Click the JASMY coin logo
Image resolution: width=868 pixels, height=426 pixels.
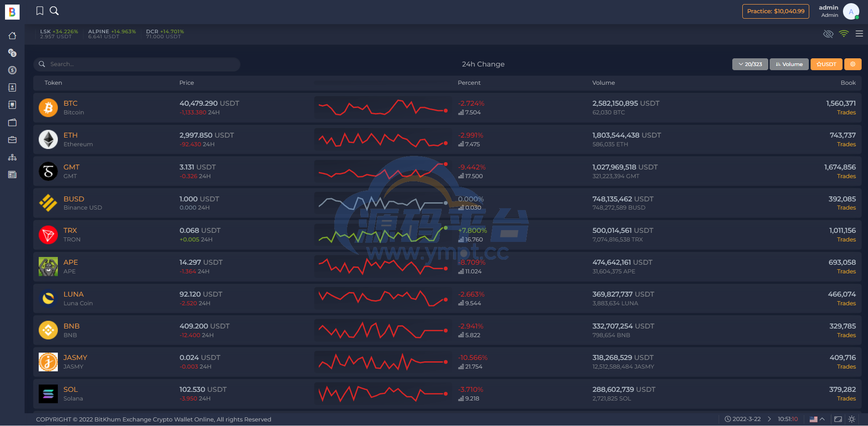48,362
